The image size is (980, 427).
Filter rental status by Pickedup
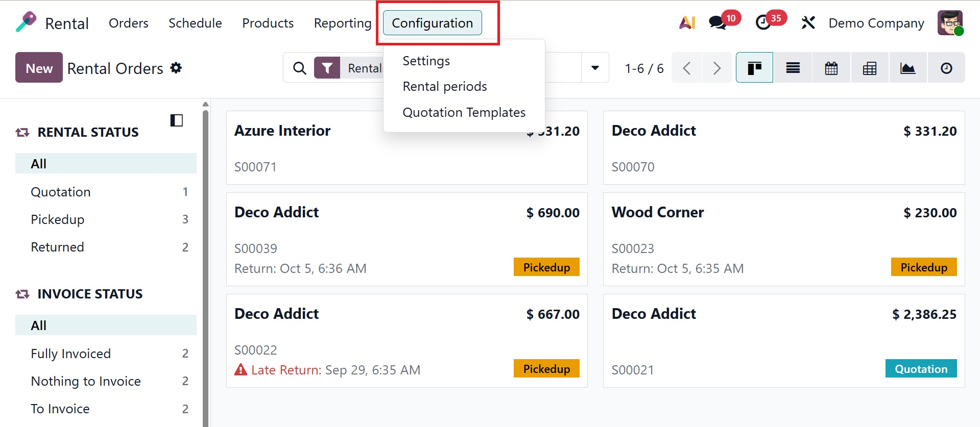[58, 219]
